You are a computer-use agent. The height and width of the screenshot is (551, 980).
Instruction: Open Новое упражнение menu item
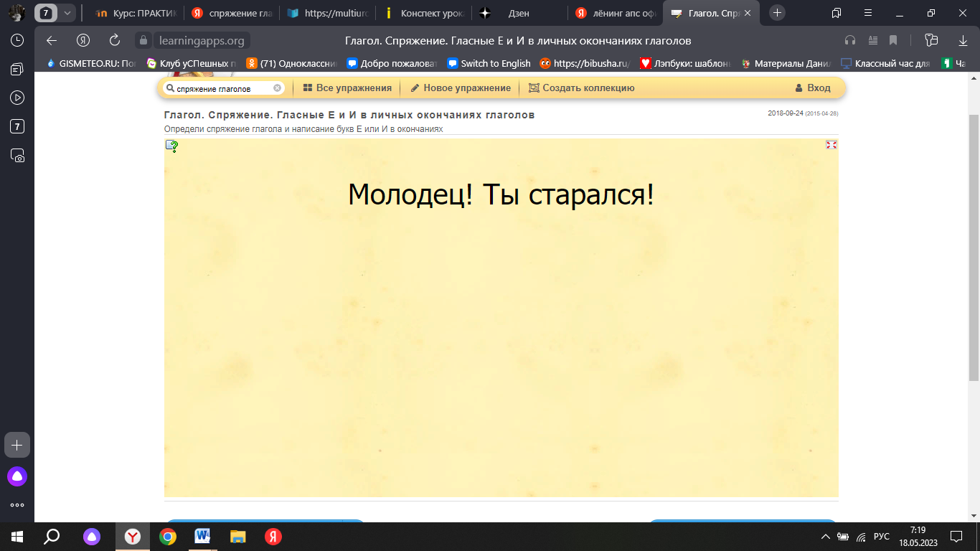click(x=460, y=88)
